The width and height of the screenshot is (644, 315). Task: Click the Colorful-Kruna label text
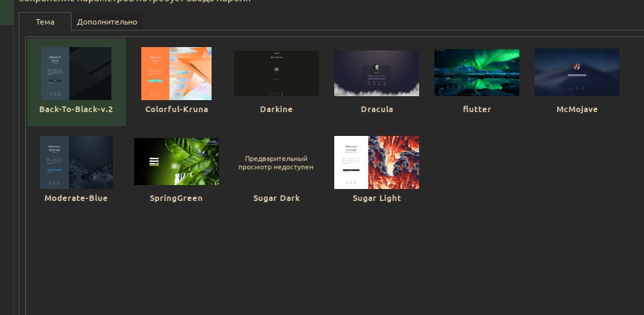click(176, 109)
